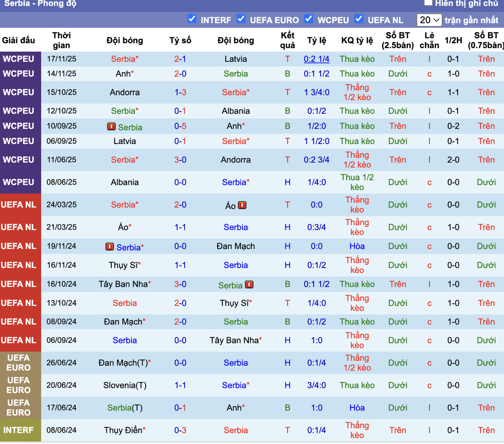Image resolution: width=504 pixels, height=444 pixels.
Task: Select the 'KQ tỷ lệ' column header
Action: point(357,40)
